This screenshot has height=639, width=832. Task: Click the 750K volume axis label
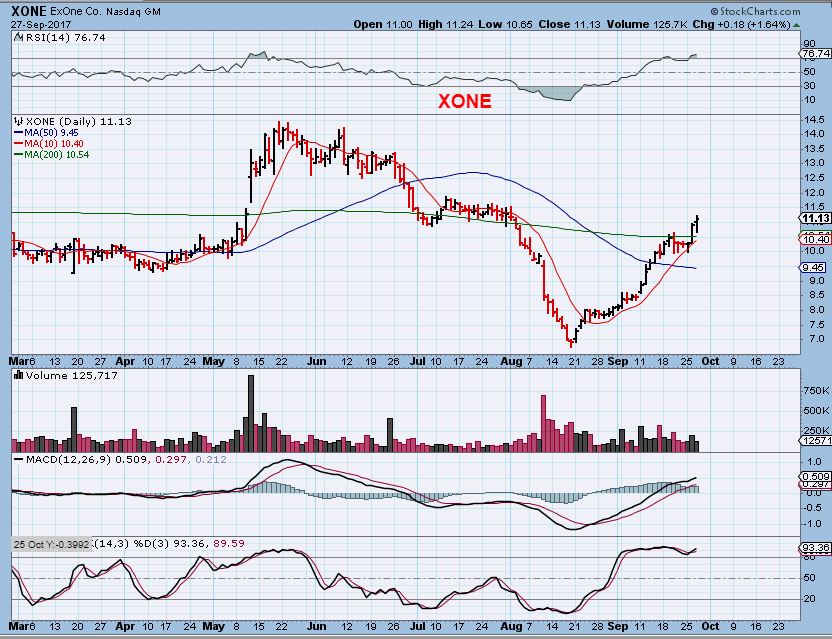point(817,391)
